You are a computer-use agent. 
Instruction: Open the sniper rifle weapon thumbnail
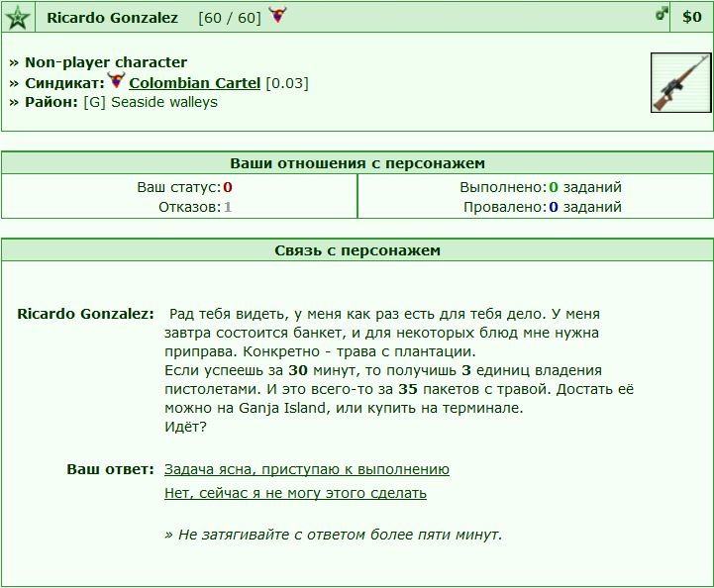tap(680, 82)
